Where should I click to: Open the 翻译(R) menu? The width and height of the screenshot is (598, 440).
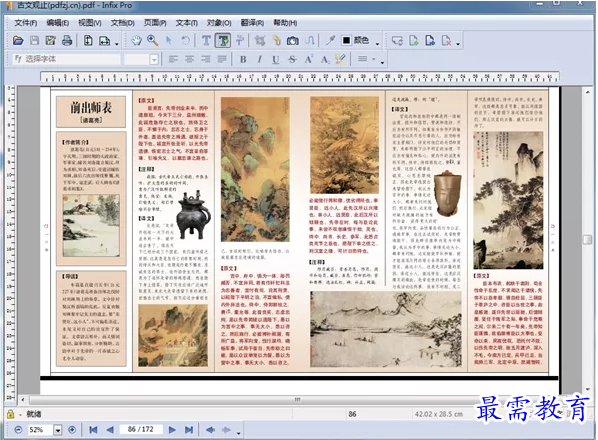(252, 23)
